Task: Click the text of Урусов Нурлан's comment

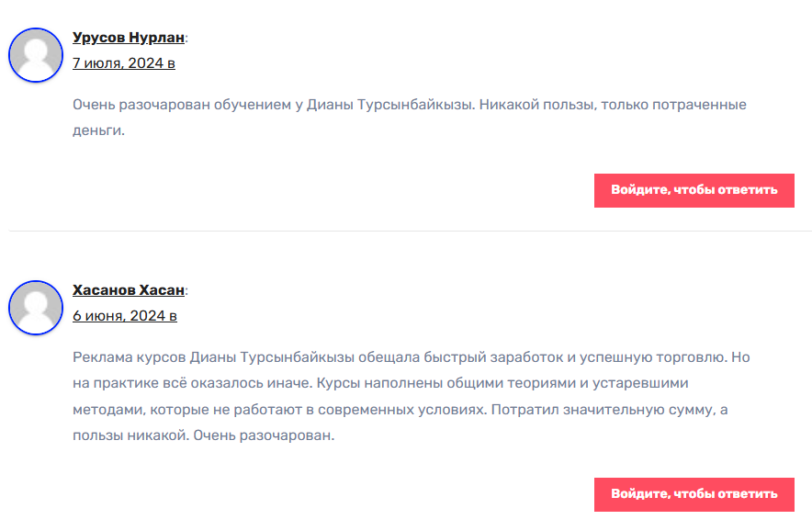Action: click(409, 118)
